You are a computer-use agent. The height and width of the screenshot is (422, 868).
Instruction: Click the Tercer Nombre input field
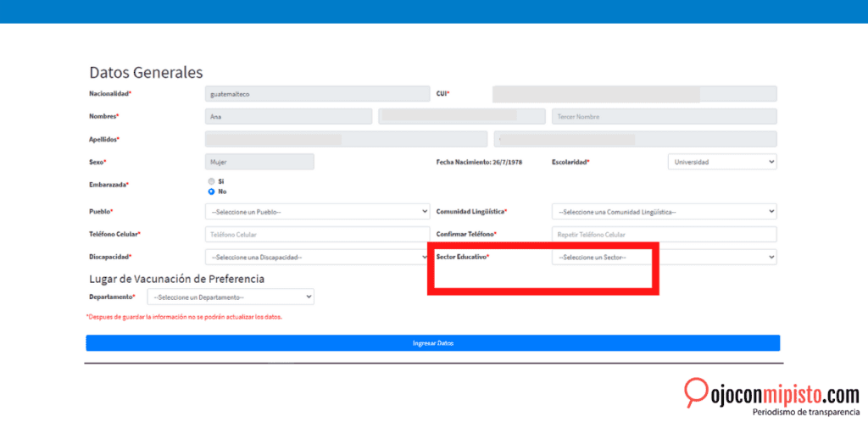[664, 116]
